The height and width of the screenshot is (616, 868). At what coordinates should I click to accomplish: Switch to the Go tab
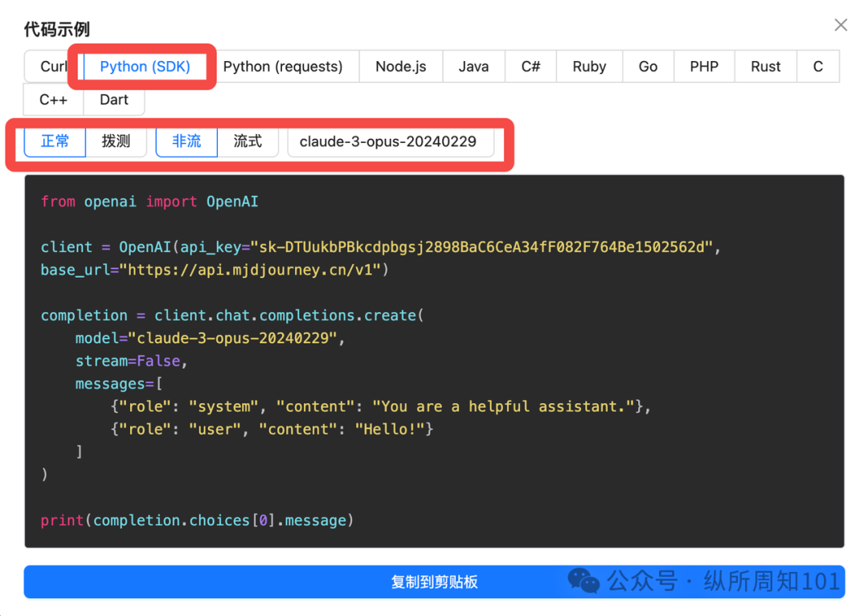coord(648,67)
